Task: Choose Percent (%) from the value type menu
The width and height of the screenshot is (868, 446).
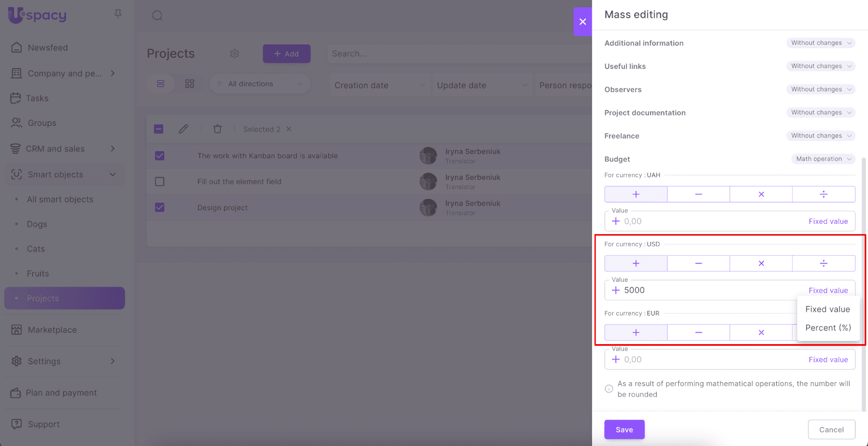Action: (x=828, y=328)
